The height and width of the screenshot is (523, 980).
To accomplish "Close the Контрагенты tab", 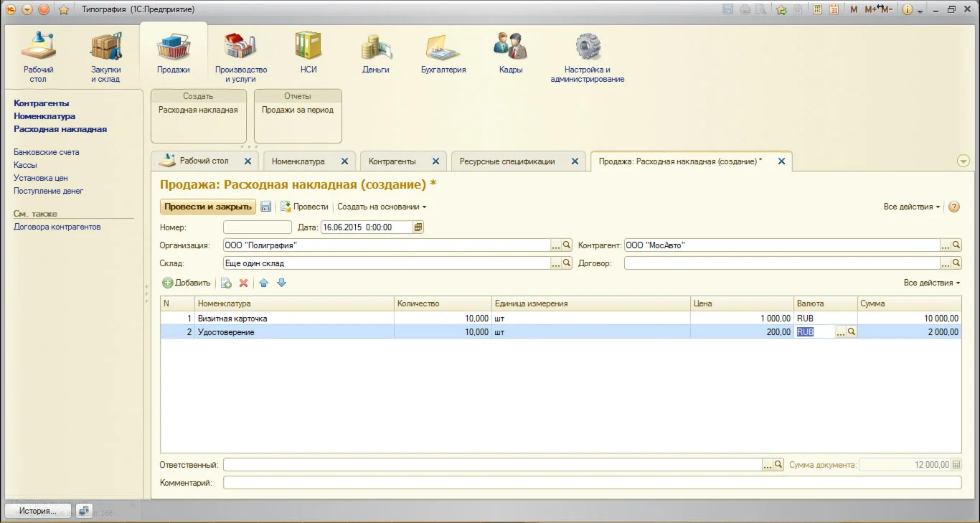I will (436, 161).
